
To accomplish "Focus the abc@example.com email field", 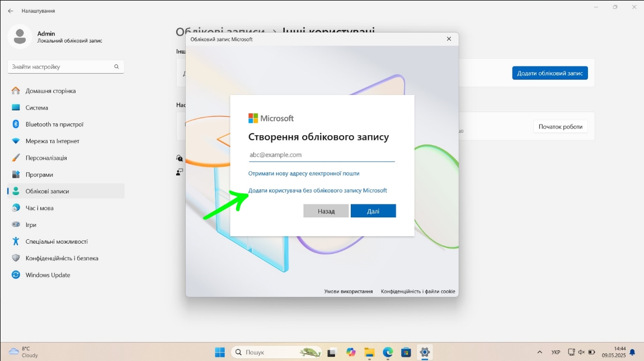I will point(321,155).
